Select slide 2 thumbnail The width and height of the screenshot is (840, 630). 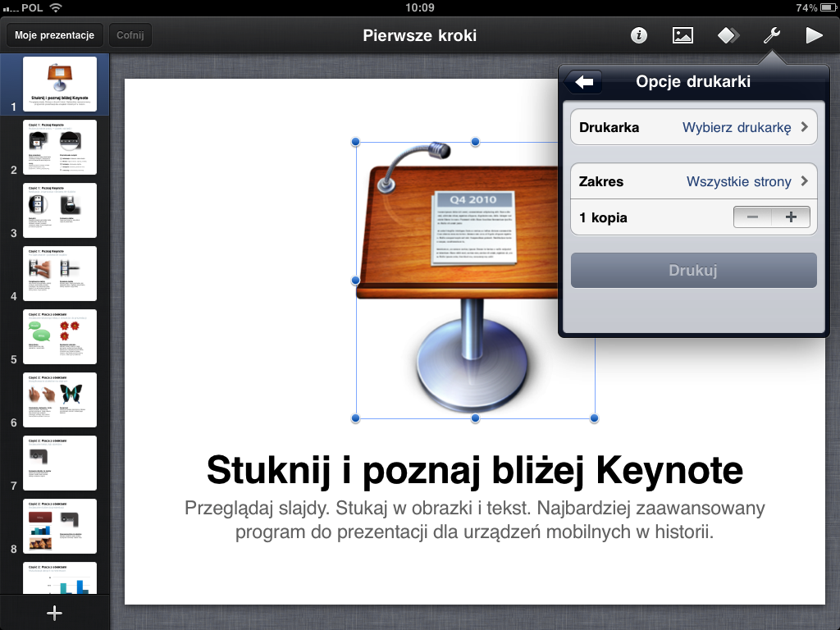tap(59, 148)
